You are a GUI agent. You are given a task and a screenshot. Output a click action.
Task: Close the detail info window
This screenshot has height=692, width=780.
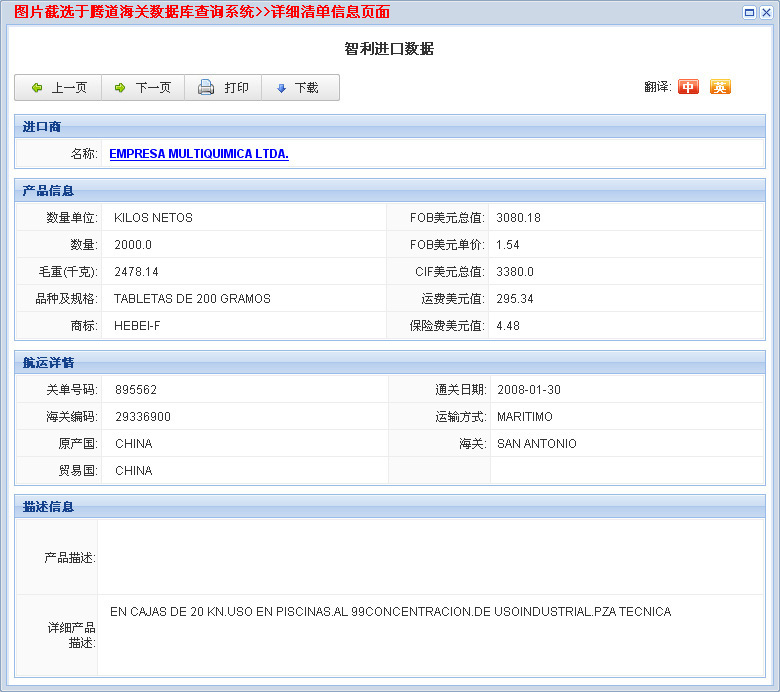pyautogui.click(x=766, y=12)
